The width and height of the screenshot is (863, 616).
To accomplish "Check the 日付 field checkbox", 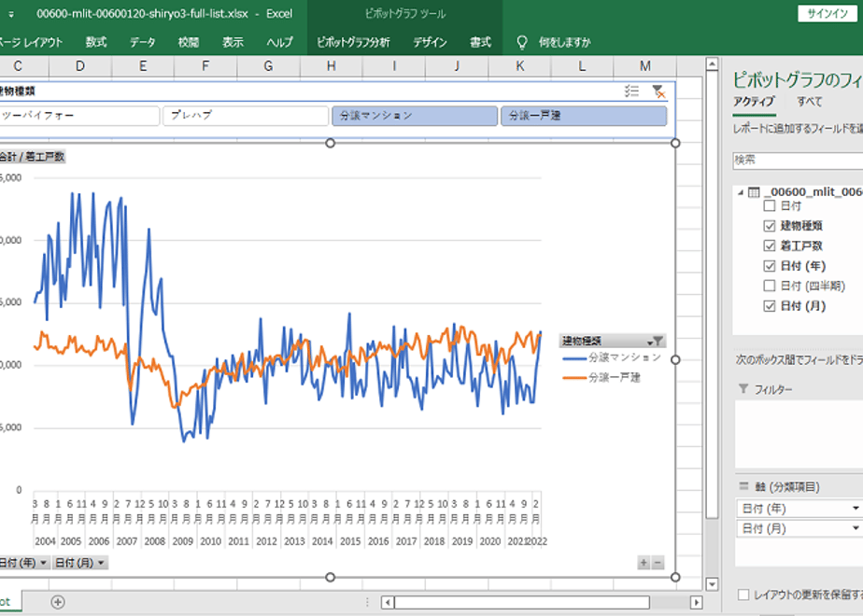I will (770, 205).
